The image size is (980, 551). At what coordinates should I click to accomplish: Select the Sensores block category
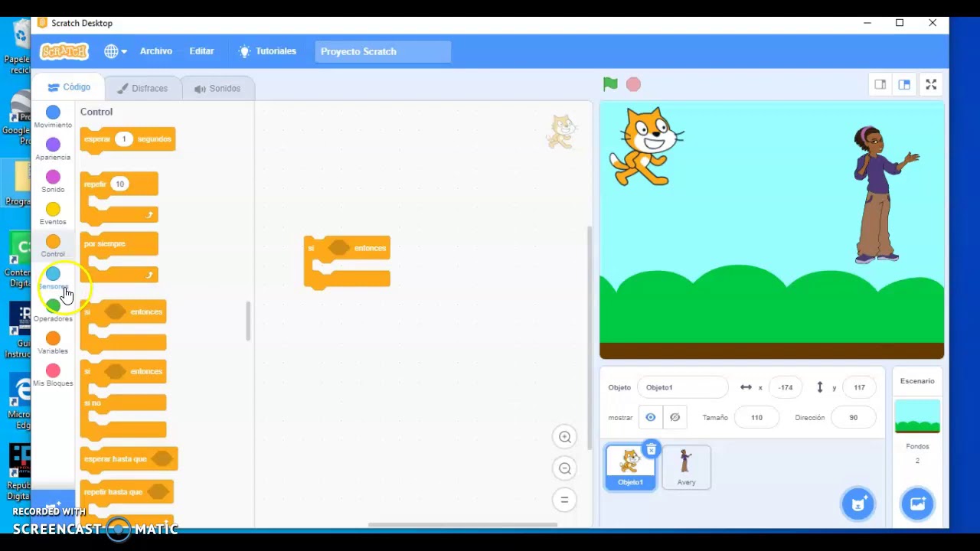coord(53,278)
